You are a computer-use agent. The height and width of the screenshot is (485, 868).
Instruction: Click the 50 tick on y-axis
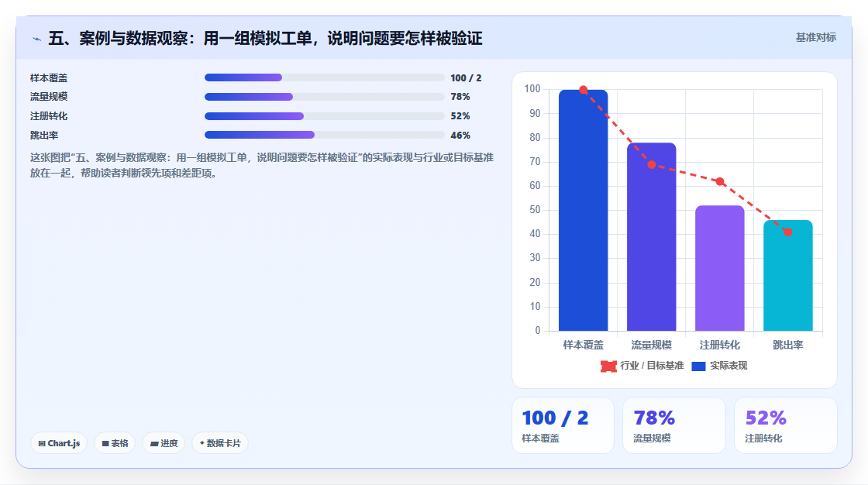pos(535,210)
